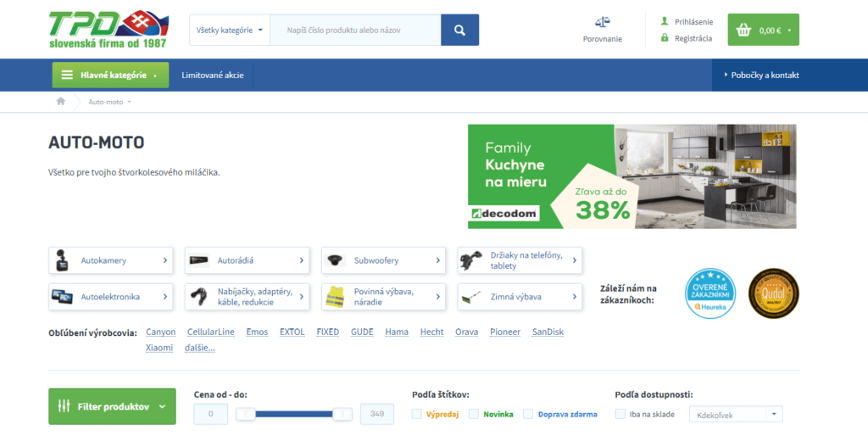The height and width of the screenshot is (441, 868).
Task: Open the Xiaomi manufacturer link
Action: pos(159,348)
